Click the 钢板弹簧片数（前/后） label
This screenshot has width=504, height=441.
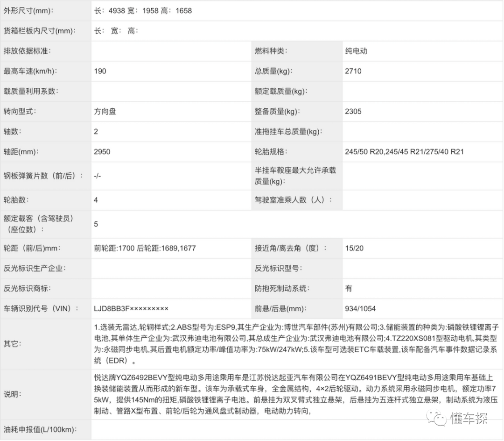pos(43,176)
